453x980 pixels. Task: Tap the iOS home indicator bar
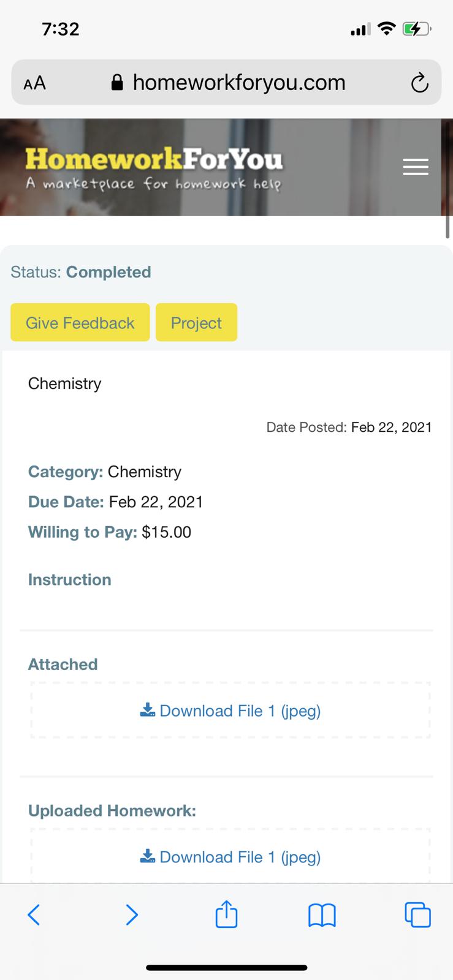coord(226,968)
